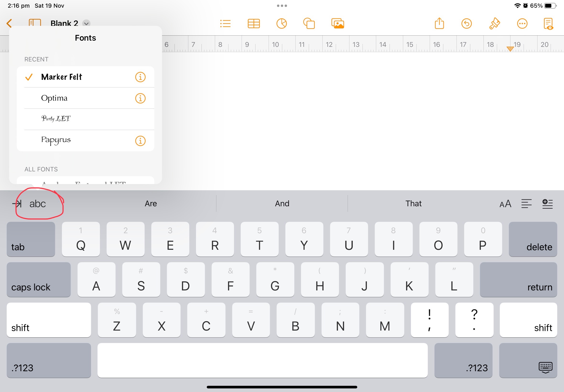Toggle the left shift key
The width and height of the screenshot is (564, 392).
pos(49,320)
